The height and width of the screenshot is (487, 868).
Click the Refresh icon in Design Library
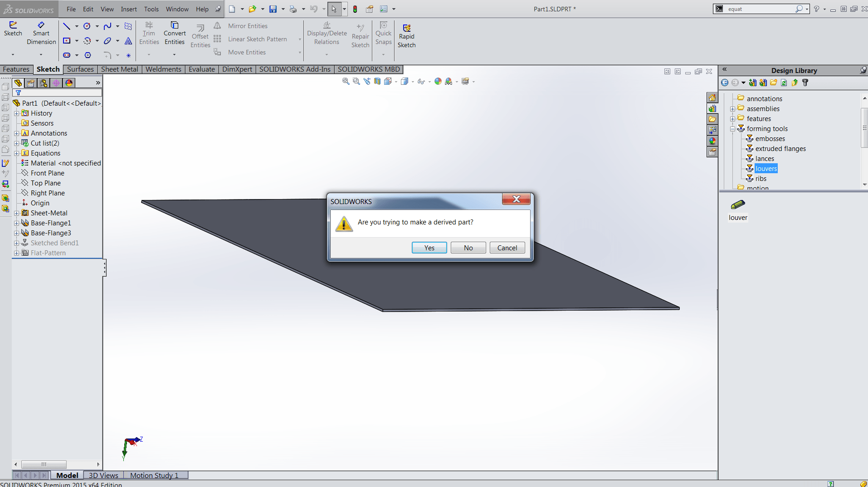(x=783, y=82)
